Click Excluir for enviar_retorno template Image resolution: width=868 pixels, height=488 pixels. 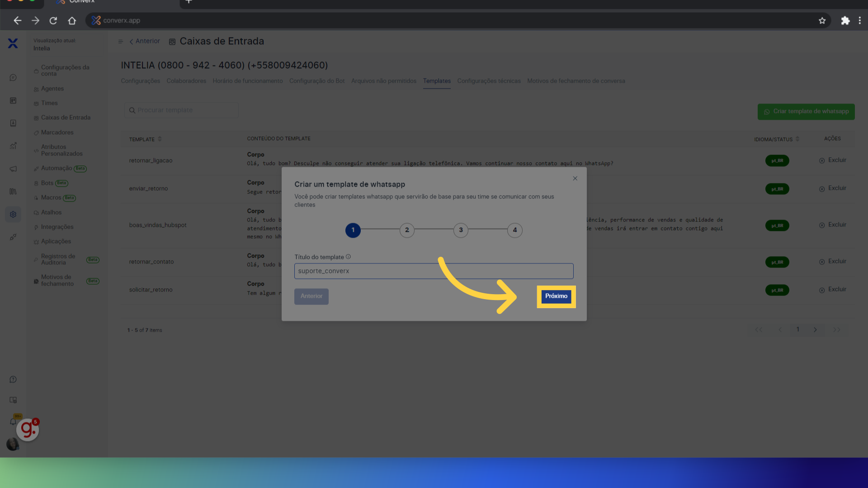(x=833, y=188)
